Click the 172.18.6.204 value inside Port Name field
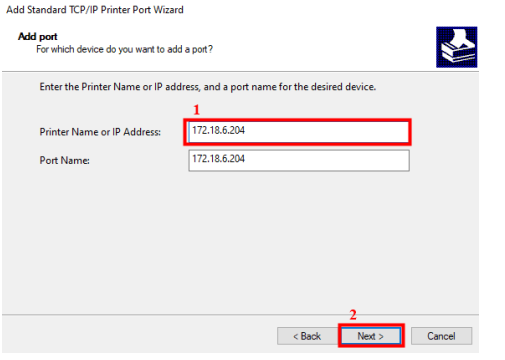 219,159
